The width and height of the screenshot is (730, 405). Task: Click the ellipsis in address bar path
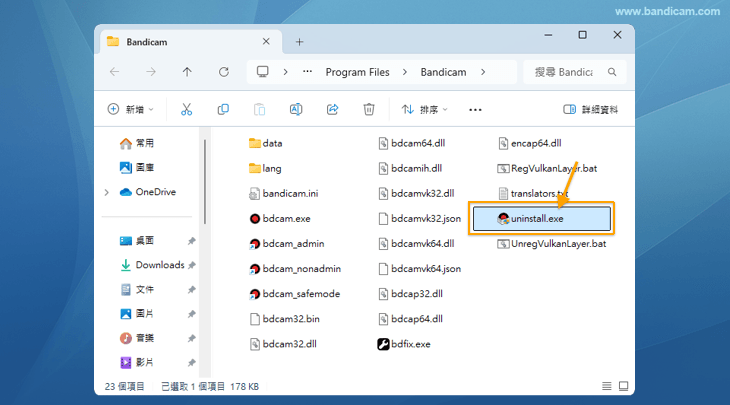point(307,72)
